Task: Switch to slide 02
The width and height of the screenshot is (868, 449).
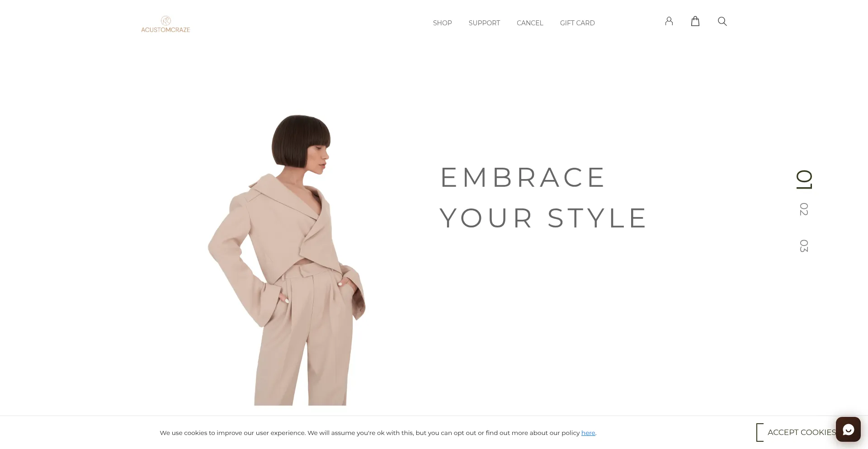Action: 804,209
